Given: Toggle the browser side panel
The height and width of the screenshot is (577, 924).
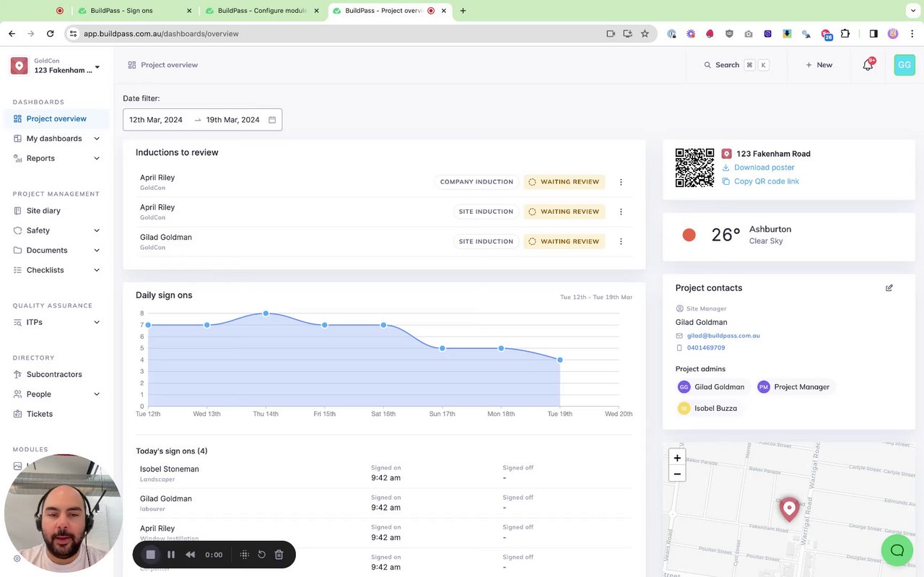Looking at the screenshot, I should 873,33.
